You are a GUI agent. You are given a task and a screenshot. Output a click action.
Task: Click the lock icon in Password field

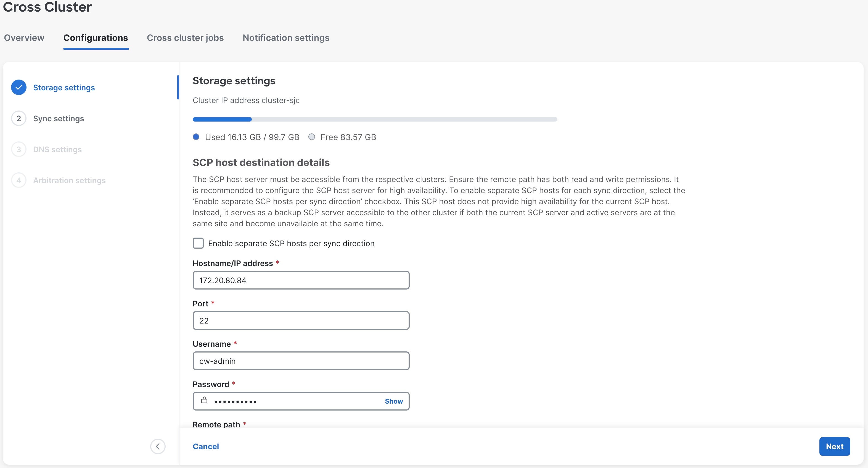(204, 400)
